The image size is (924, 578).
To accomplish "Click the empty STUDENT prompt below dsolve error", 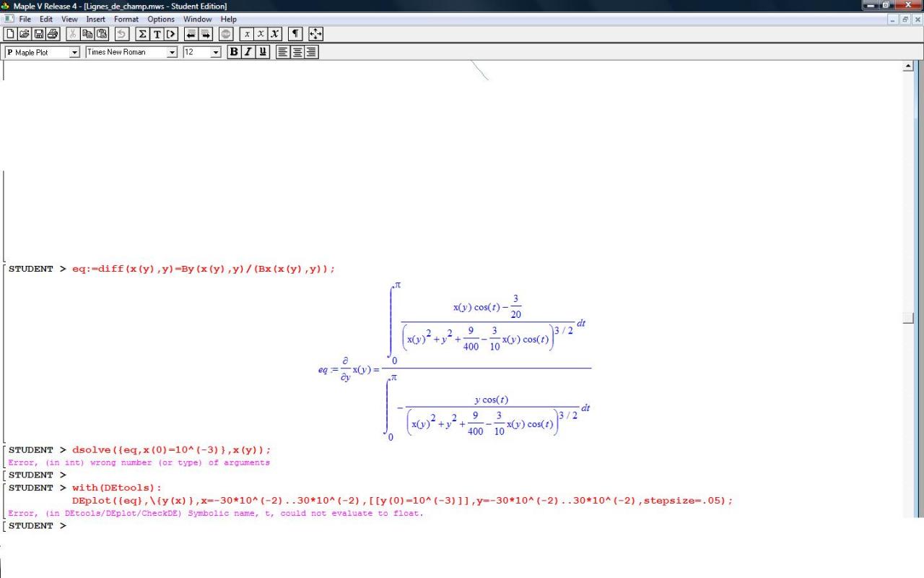I will coord(38,475).
